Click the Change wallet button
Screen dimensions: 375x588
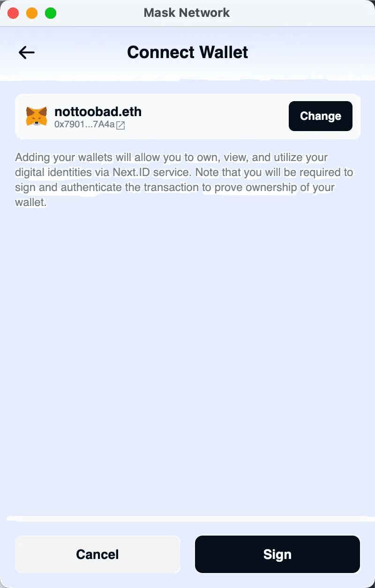[321, 116]
